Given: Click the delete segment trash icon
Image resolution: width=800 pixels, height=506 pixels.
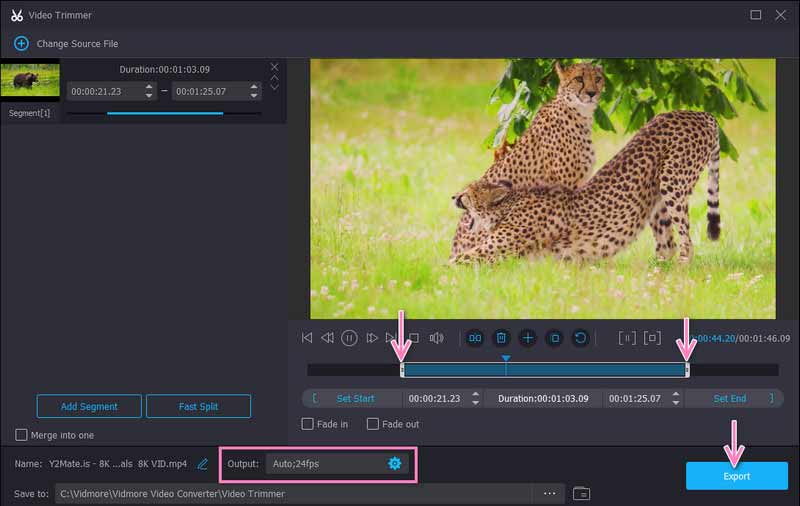Looking at the screenshot, I should tap(501, 338).
